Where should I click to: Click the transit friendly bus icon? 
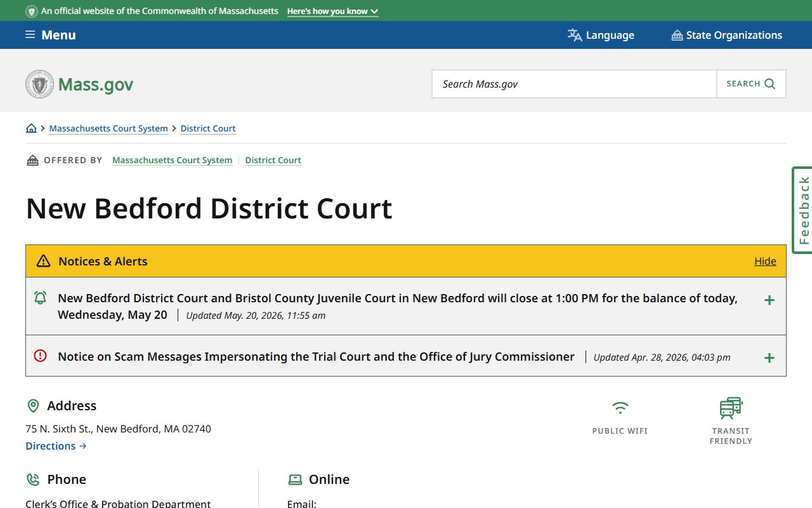click(x=731, y=408)
